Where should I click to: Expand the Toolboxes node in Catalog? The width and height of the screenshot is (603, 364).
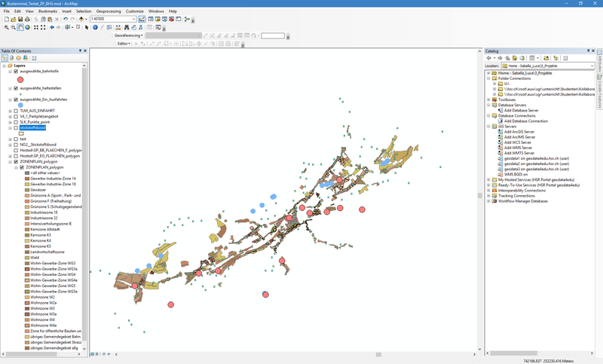tap(489, 99)
